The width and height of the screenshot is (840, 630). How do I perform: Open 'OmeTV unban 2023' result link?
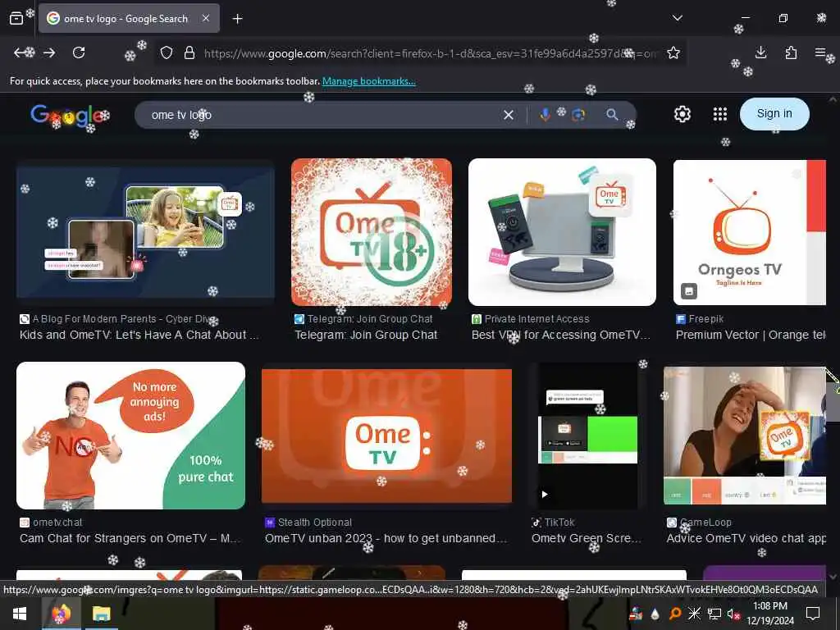386,538
